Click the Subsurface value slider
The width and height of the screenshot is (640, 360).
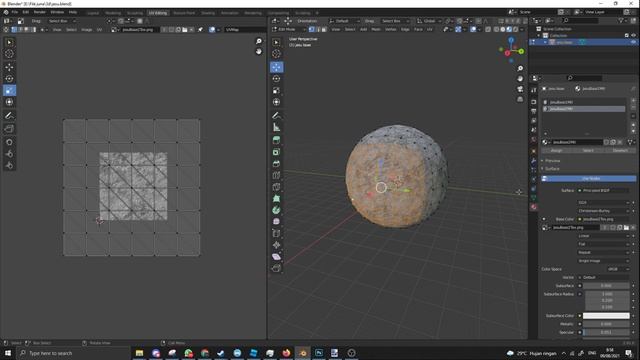click(606, 286)
